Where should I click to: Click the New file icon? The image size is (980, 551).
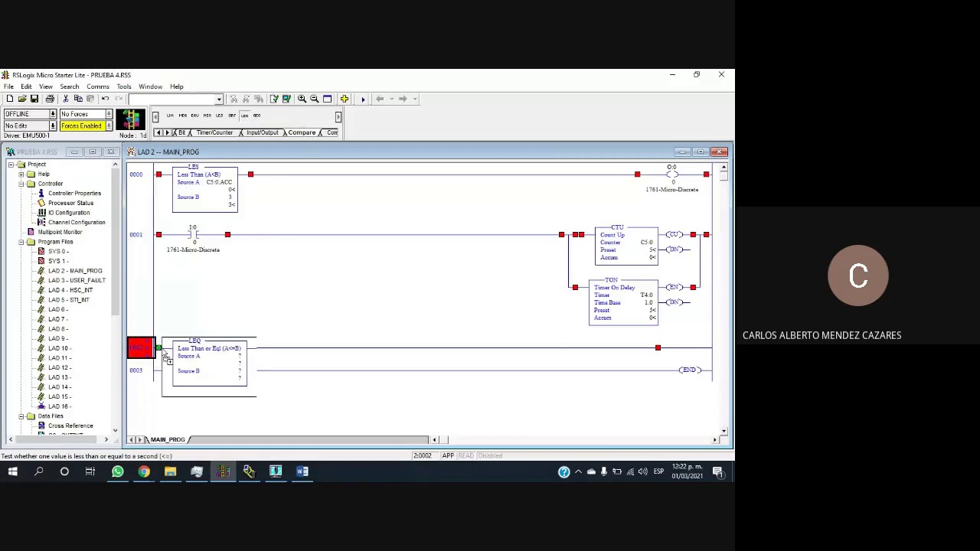(x=8, y=99)
